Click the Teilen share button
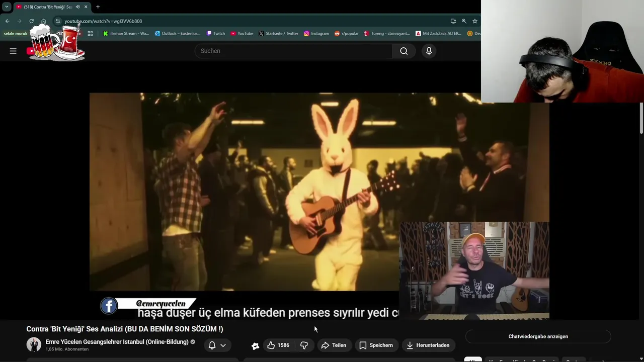 334,345
